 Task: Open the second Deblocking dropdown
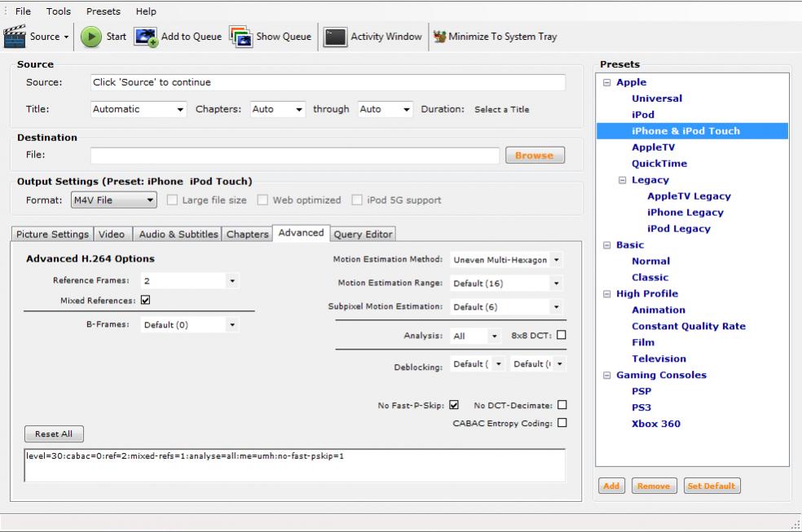click(538, 364)
